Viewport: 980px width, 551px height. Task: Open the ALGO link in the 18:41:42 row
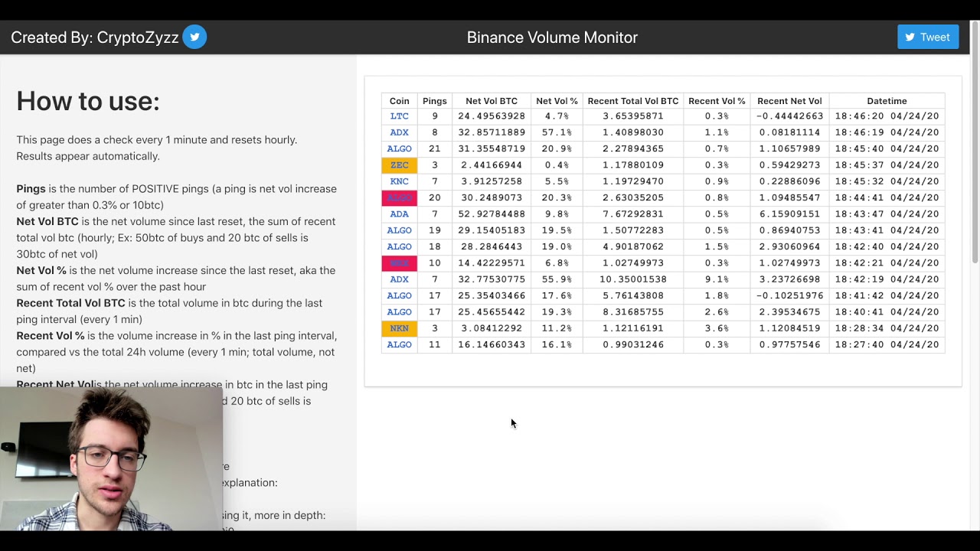point(399,295)
